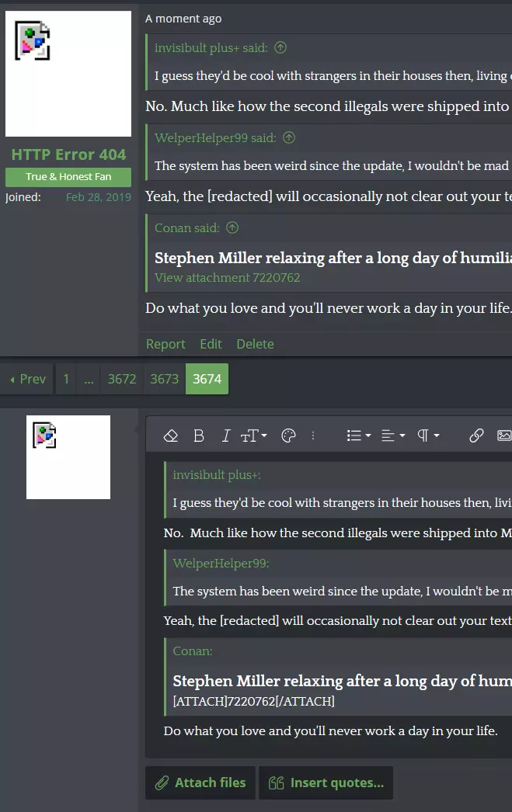The height and width of the screenshot is (812, 512).
Task: Go to the Prev page
Action: point(28,379)
